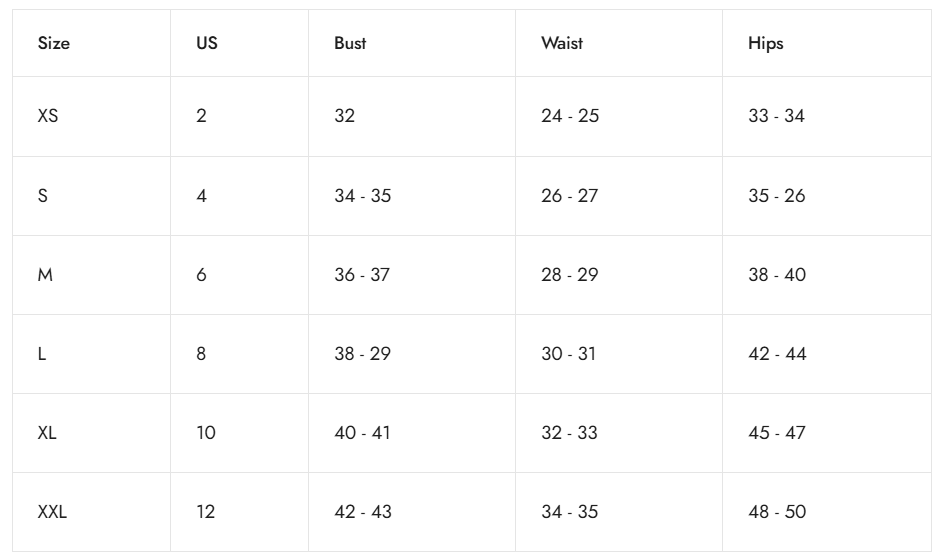941x560 pixels.
Task: Click the XL size label
Action: click(48, 433)
